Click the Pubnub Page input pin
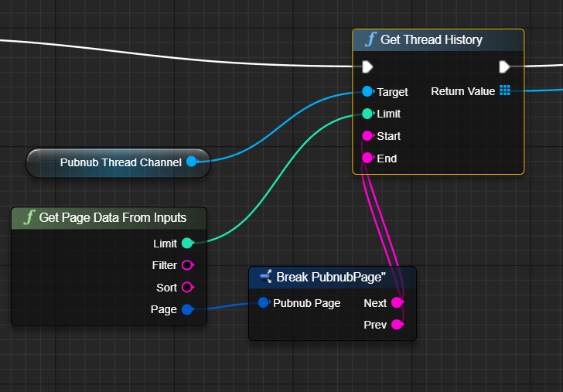The width and height of the screenshot is (563, 392). click(x=264, y=302)
